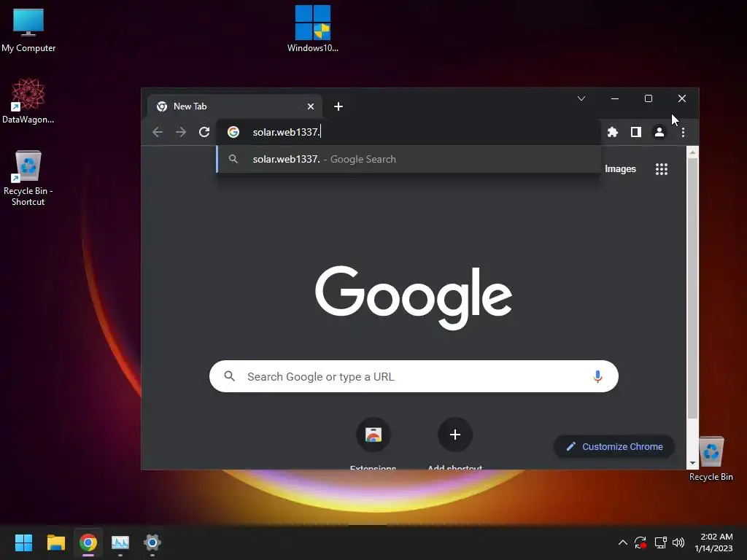
Task: Toggle the Chrome side panel icon
Action: (x=636, y=132)
